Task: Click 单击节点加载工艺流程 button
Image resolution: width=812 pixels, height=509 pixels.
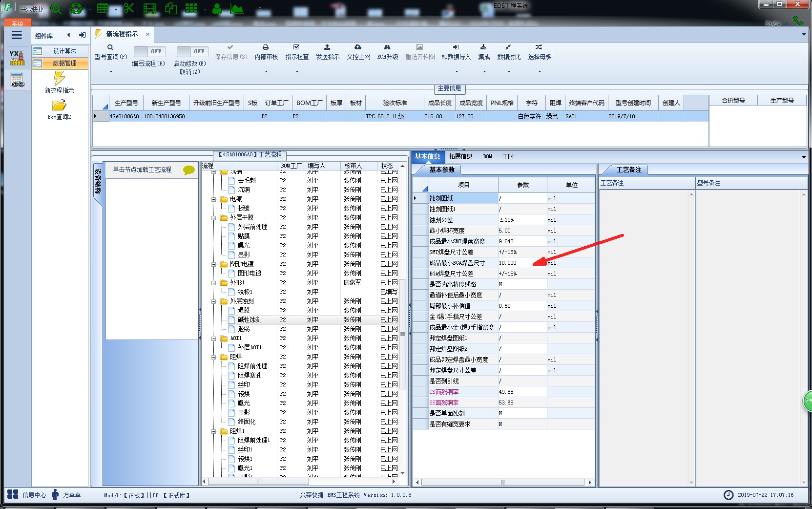Action: tap(142, 170)
